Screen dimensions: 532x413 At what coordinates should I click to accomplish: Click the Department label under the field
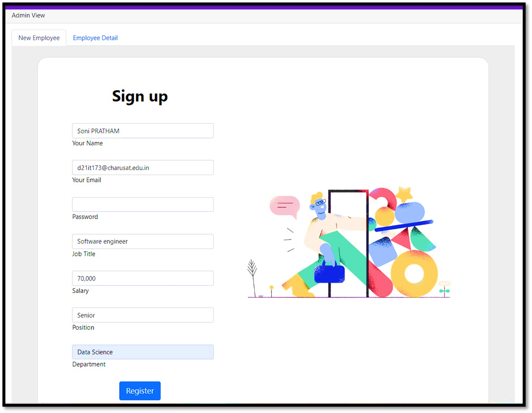(89, 364)
